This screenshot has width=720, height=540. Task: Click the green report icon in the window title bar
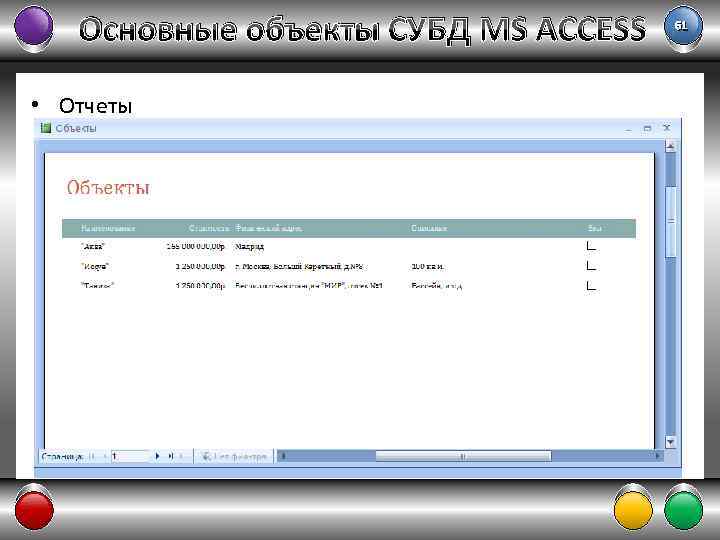coord(45,128)
